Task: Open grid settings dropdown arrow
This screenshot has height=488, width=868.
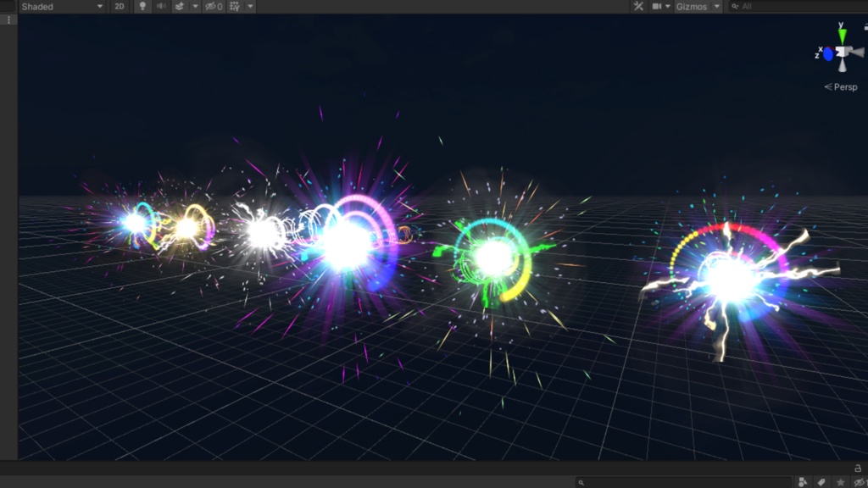Action: pos(250,7)
